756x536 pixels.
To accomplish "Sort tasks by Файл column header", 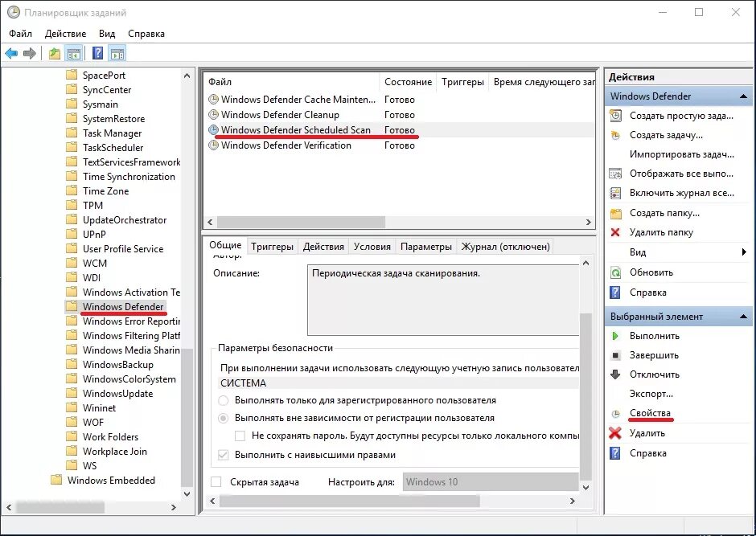I will coord(292,82).
